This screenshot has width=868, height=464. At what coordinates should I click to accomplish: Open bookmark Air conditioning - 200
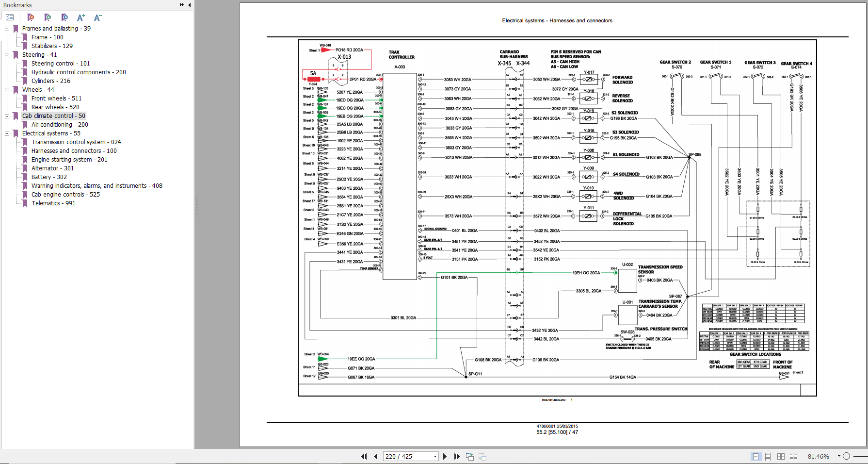click(60, 125)
